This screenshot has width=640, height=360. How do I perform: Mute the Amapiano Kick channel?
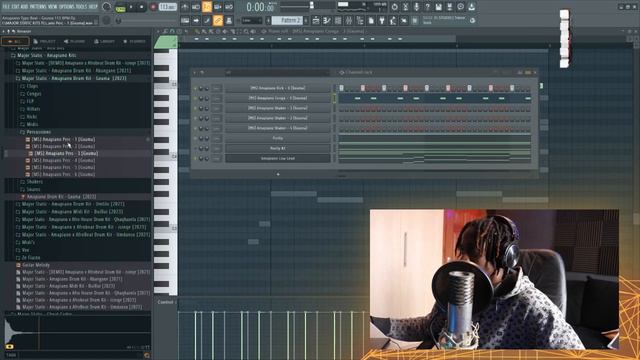tap(195, 88)
